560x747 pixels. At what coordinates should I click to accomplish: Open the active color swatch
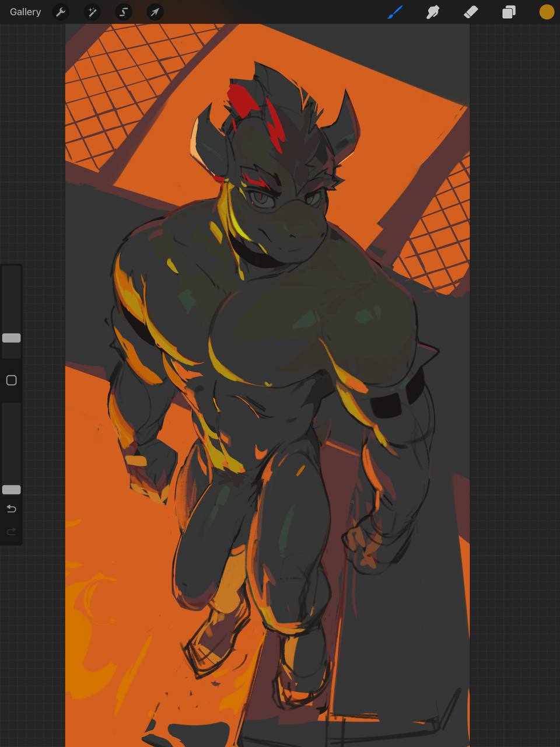pos(547,12)
